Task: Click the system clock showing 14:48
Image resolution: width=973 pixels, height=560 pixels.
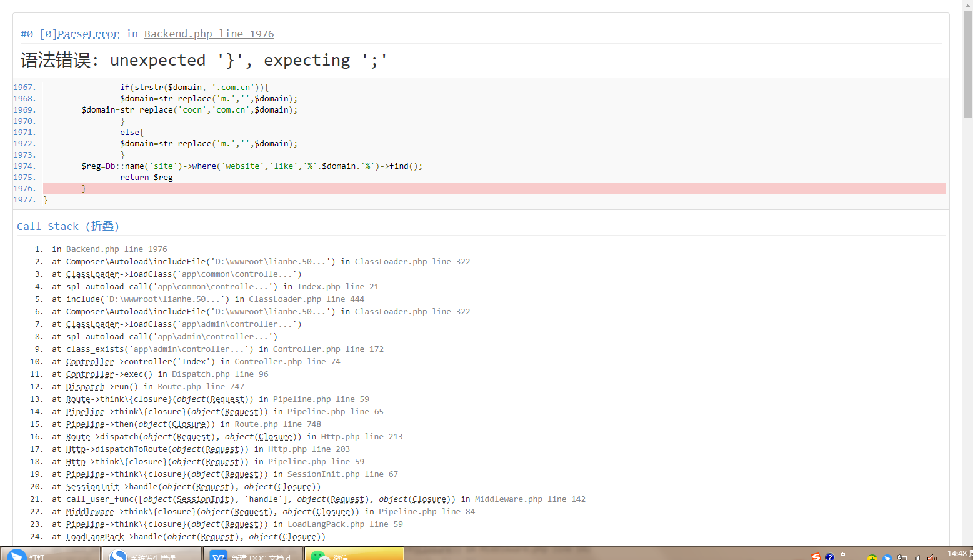Action: [956, 554]
